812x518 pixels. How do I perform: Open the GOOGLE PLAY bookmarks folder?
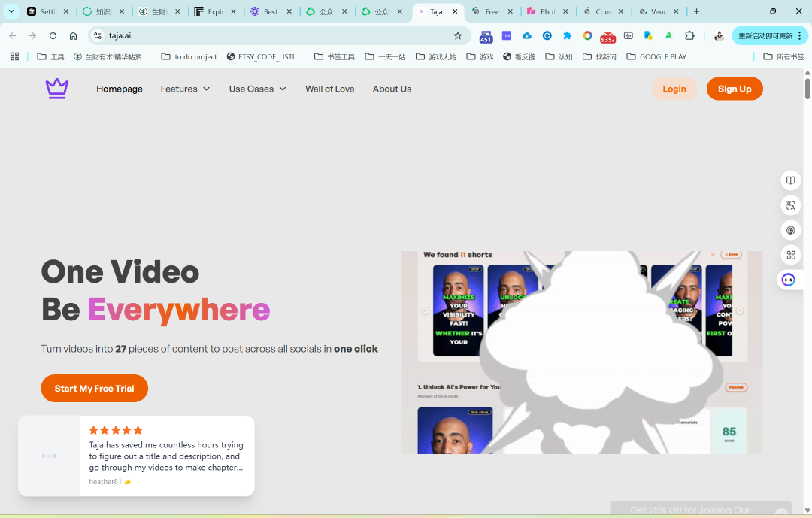[x=656, y=56]
